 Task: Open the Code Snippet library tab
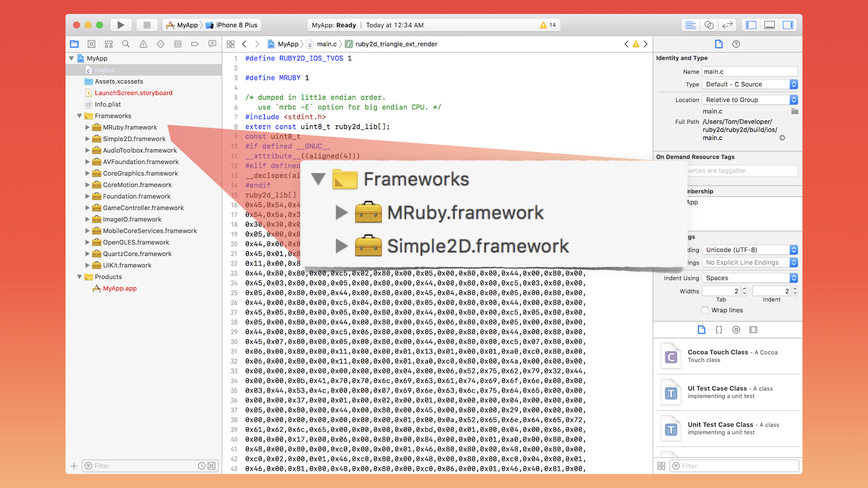(719, 330)
